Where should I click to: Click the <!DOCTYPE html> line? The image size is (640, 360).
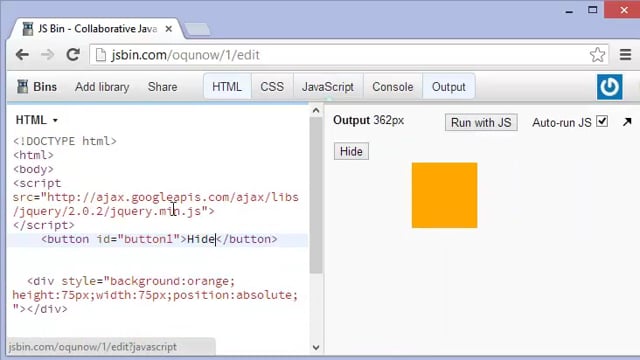pyautogui.click(x=64, y=141)
